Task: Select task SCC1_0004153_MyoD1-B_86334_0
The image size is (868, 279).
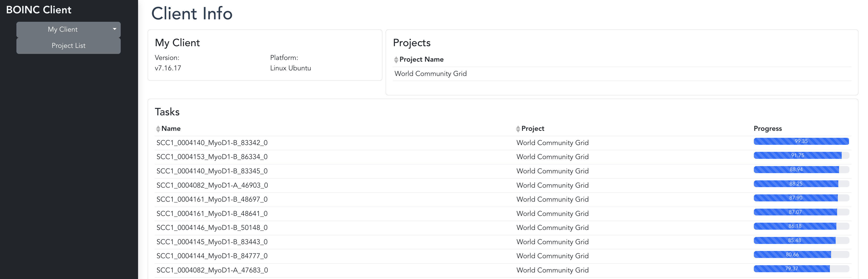Action: 212,157
